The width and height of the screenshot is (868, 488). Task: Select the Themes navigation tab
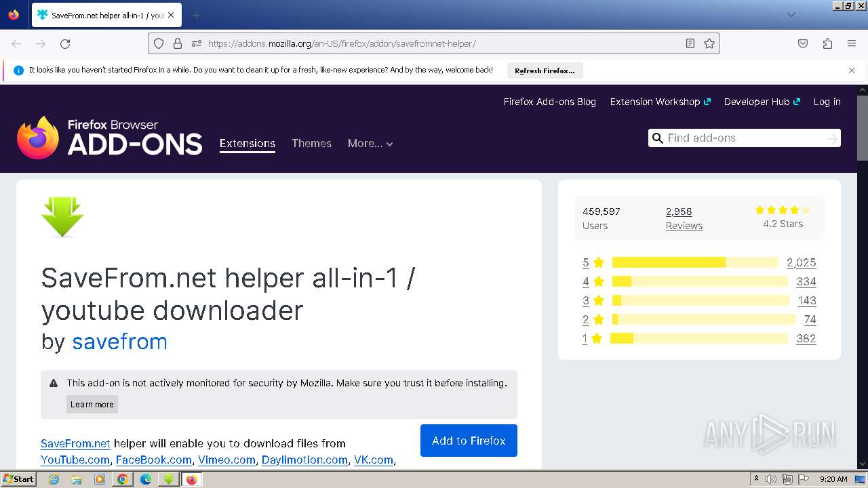coord(311,143)
